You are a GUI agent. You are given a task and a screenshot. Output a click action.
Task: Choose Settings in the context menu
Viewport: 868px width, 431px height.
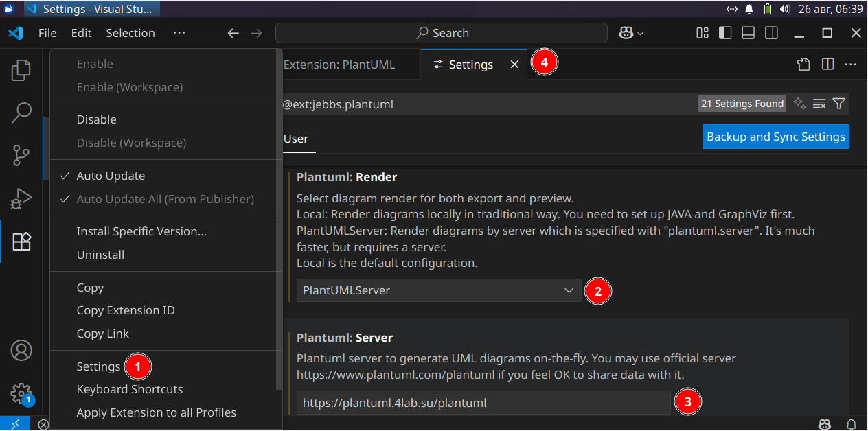point(98,366)
